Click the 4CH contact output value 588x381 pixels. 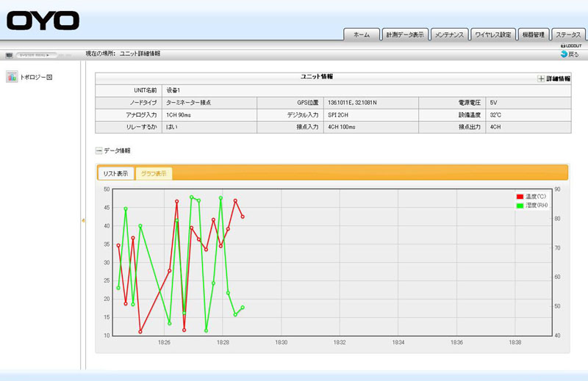pyautogui.click(x=495, y=127)
